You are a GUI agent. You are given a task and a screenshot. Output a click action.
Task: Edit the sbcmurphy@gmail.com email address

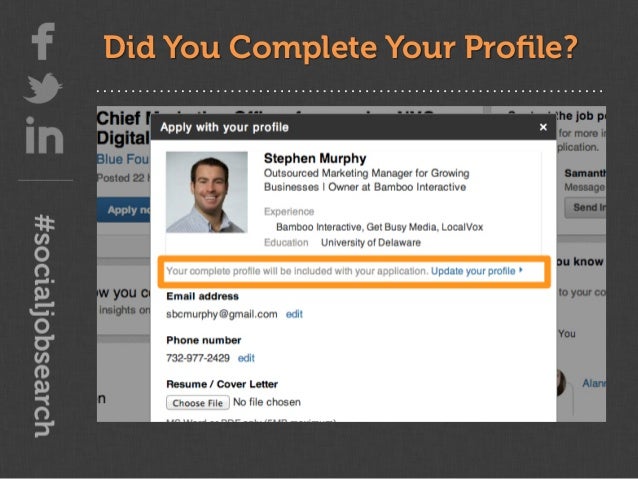[x=294, y=314]
